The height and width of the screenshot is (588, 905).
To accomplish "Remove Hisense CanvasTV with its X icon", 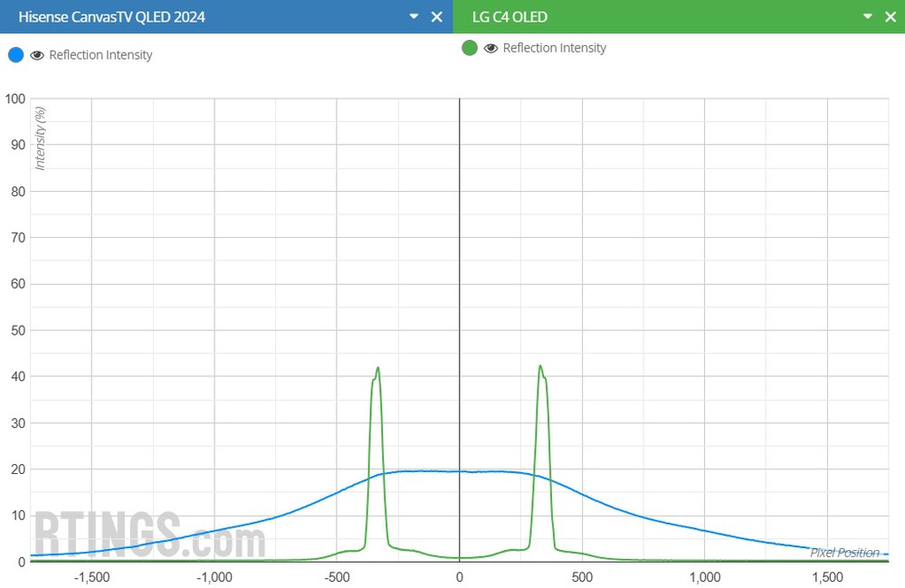I will tap(437, 17).
